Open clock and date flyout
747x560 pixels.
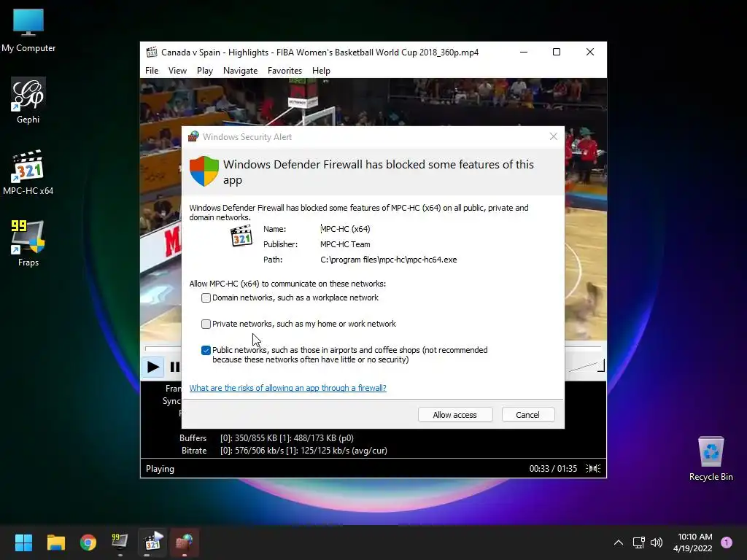[694, 542]
